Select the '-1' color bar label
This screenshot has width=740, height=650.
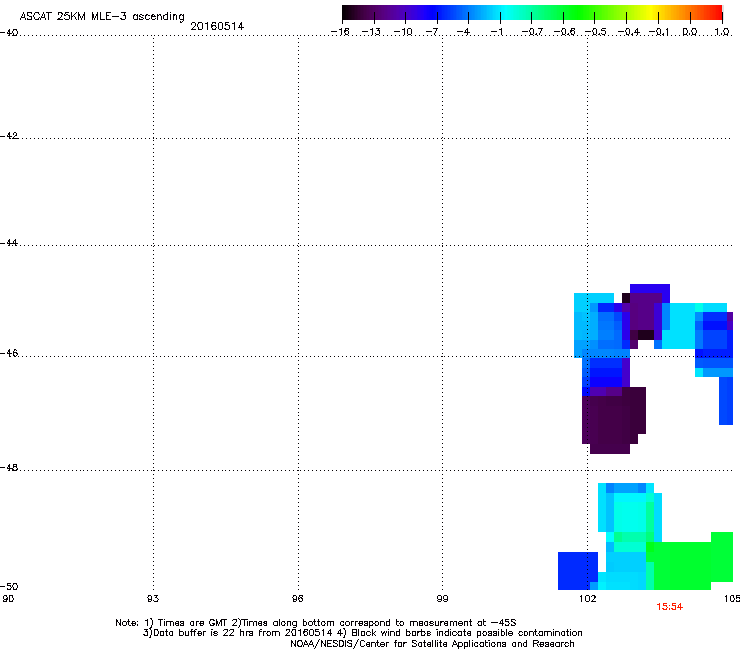tap(496, 32)
